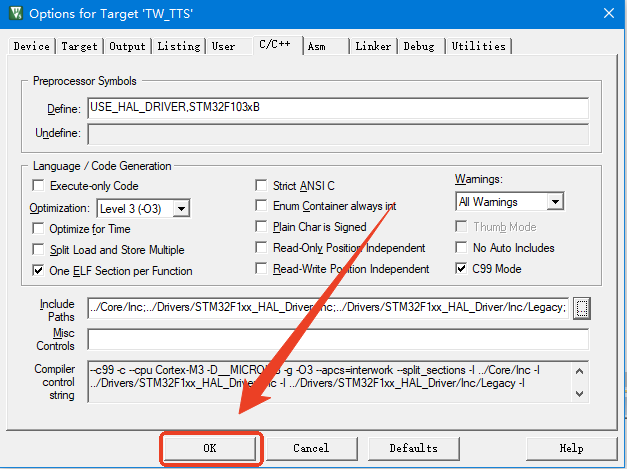Enable the Execute-only Code checkbox
Screen dimensions: 627x469
38,186
